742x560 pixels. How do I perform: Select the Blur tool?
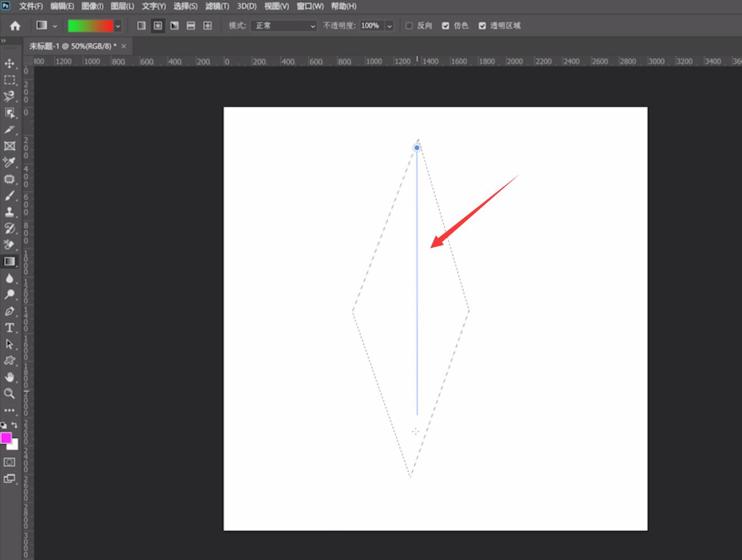pos(10,278)
